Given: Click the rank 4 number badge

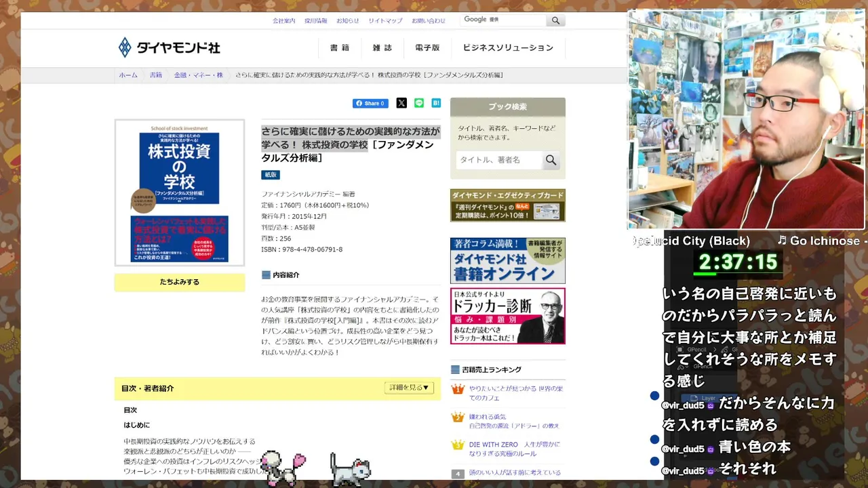Looking at the screenshot, I should (x=458, y=473).
